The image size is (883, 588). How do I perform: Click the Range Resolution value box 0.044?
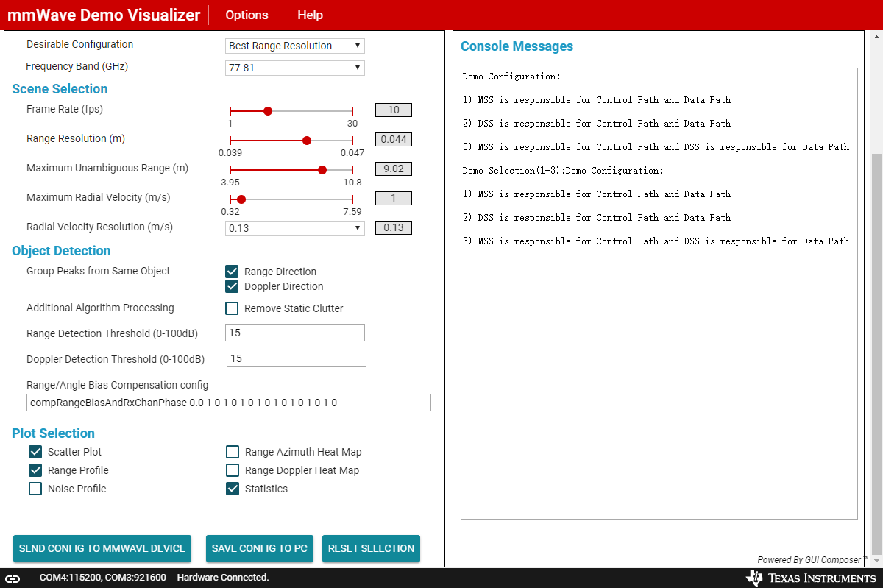click(x=394, y=140)
